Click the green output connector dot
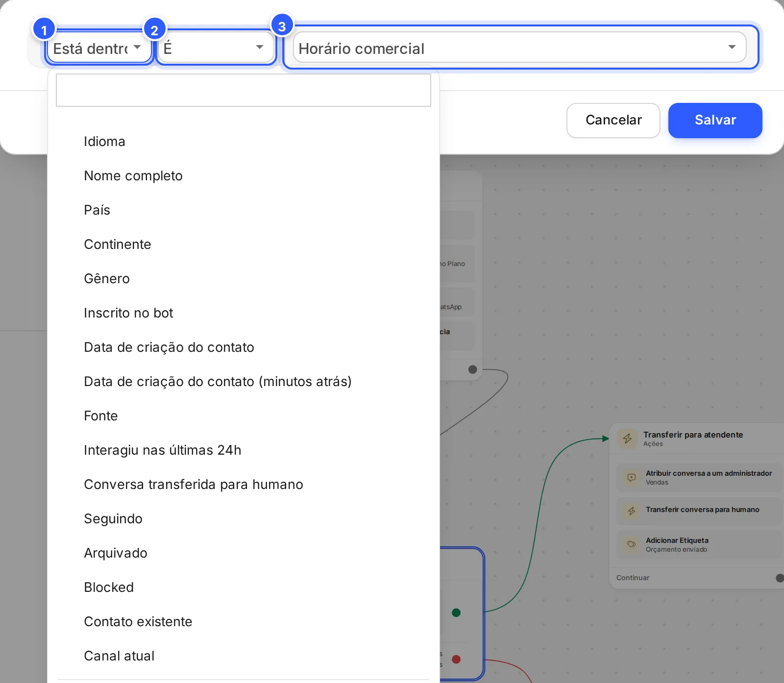 tap(456, 612)
